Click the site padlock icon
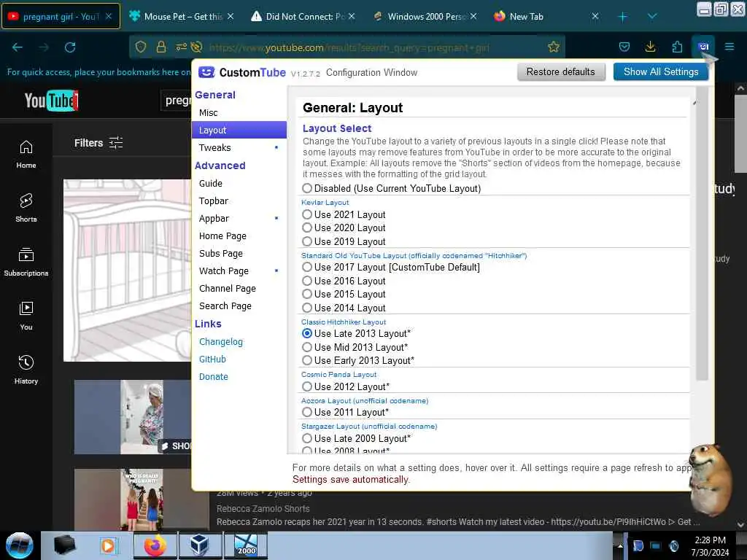Image resolution: width=747 pixels, height=560 pixels. pos(161,47)
